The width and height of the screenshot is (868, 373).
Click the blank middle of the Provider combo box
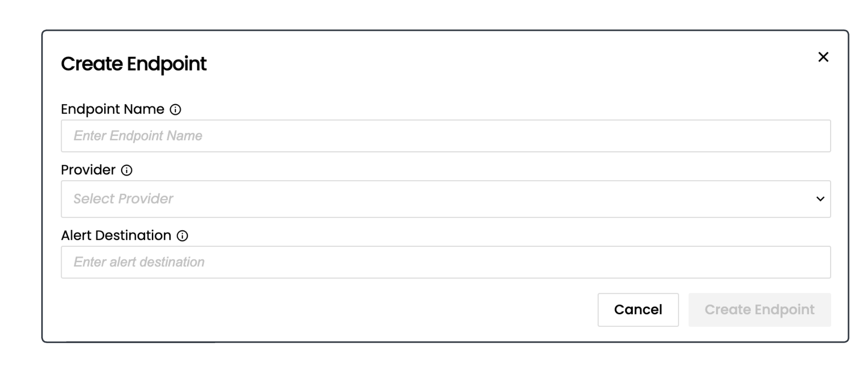click(x=477, y=199)
